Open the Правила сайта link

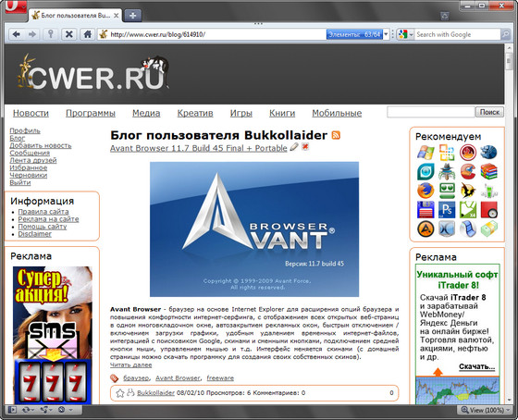coord(43,212)
